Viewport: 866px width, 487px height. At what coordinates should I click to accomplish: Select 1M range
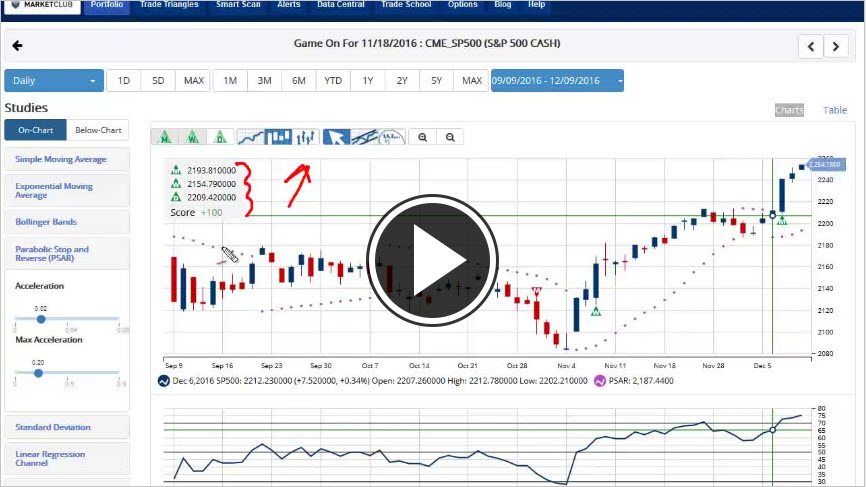coord(230,81)
